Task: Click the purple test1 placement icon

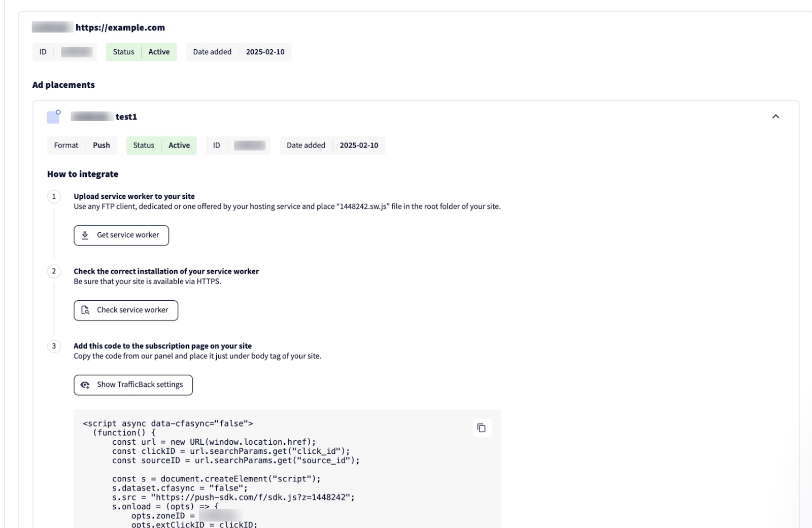Action: 53,117
